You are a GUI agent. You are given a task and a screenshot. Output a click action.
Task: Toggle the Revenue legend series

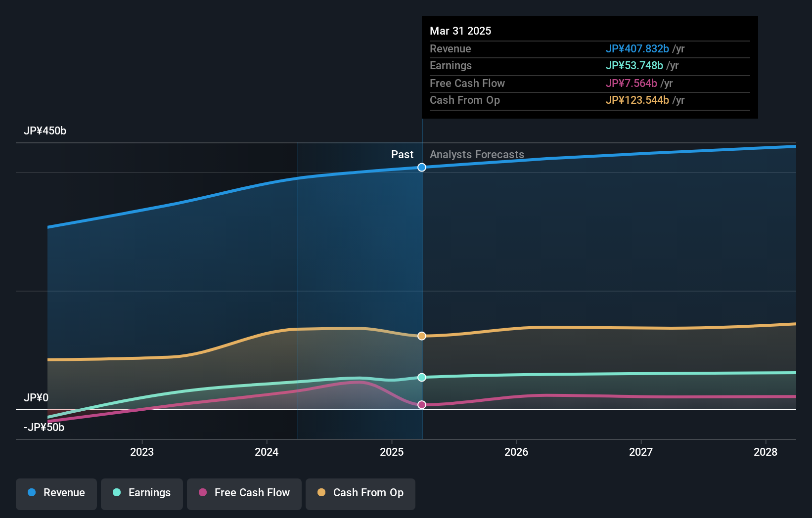(56, 493)
